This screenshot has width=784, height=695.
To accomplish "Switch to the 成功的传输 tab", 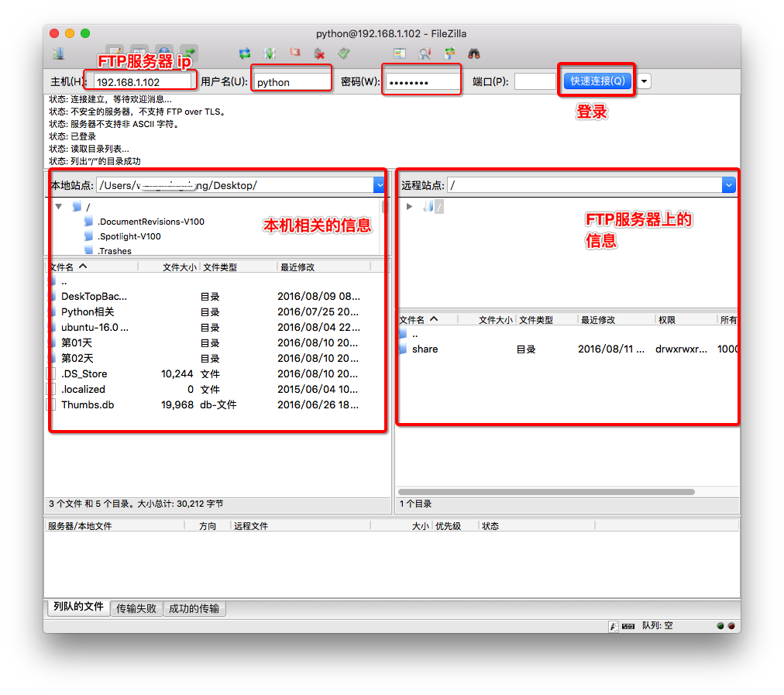I will (x=194, y=609).
